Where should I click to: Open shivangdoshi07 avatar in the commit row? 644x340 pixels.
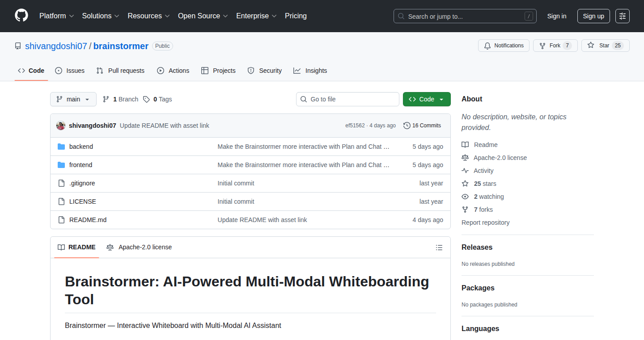click(61, 126)
